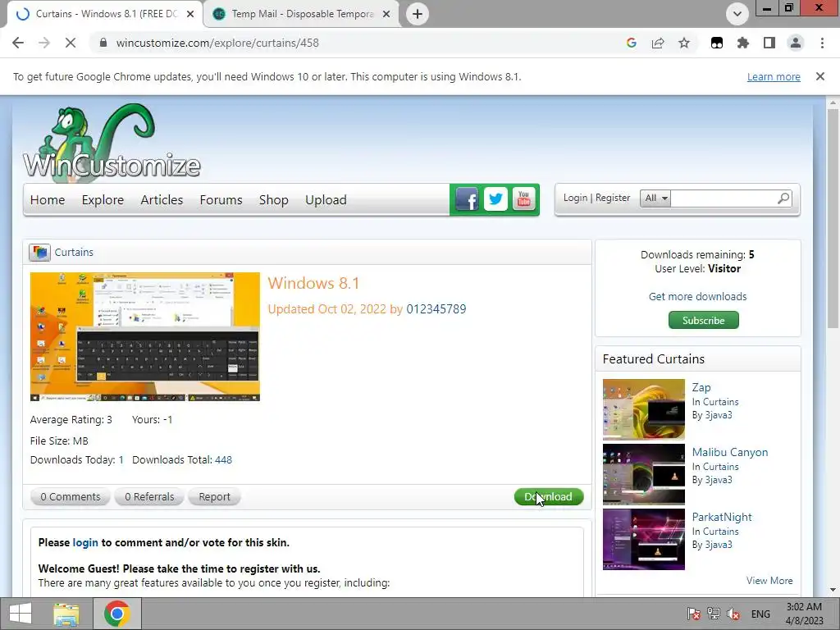This screenshot has height=630, width=840.
Task: Click the 0 Referrals button
Action: pyautogui.click(x=149, y=496)
